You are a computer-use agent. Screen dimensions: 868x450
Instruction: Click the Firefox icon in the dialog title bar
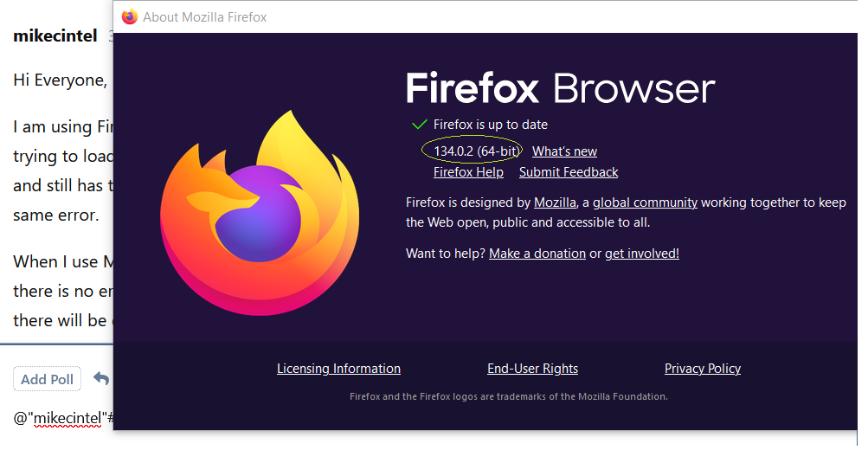(x=130, y=16)
